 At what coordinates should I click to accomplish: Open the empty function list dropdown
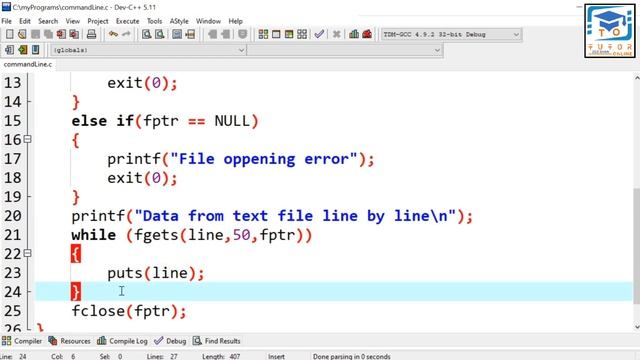coord(344,50)
